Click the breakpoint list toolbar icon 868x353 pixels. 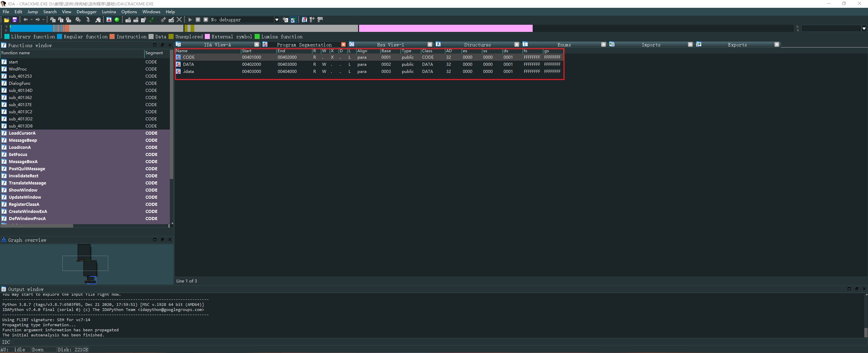click(x=304, y=20)
